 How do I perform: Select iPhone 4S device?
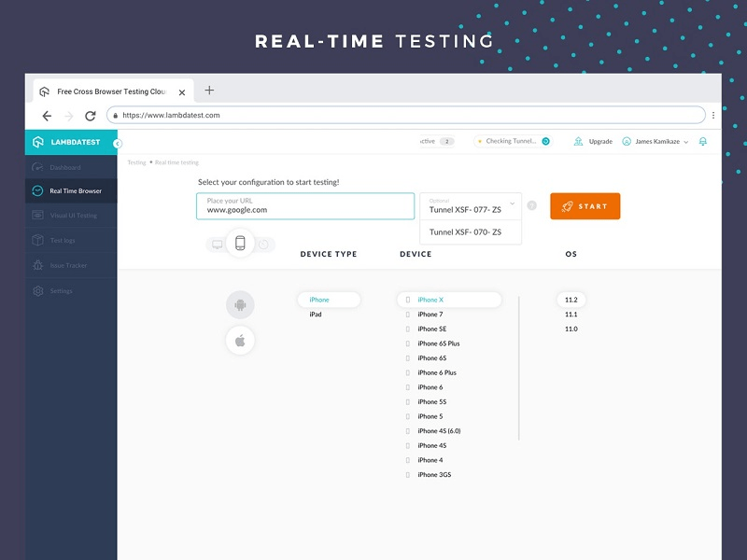click(432, 446)
